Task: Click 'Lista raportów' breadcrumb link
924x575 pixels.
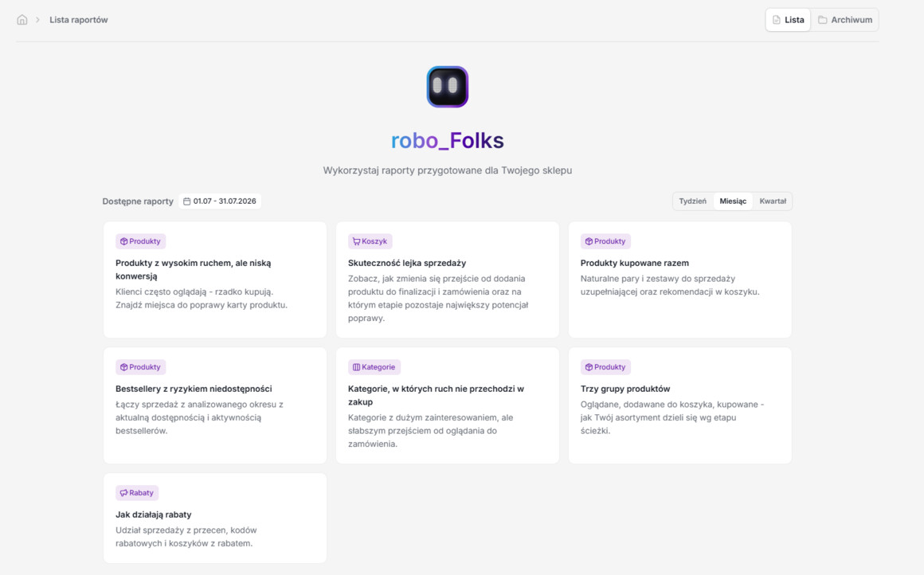Action: point(78,20)
